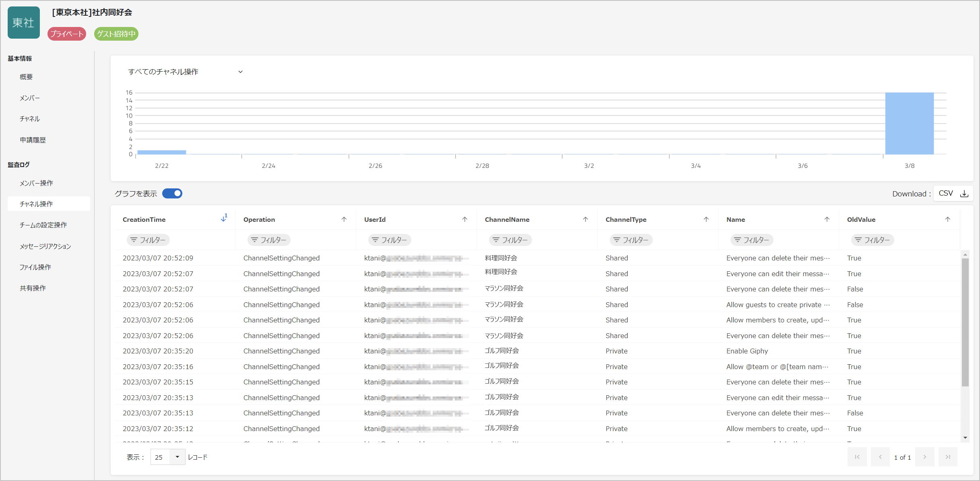The width and height of the screenshot is (980, 481).
Task: Sort the Operation column arrow icon
Action: 344,219
